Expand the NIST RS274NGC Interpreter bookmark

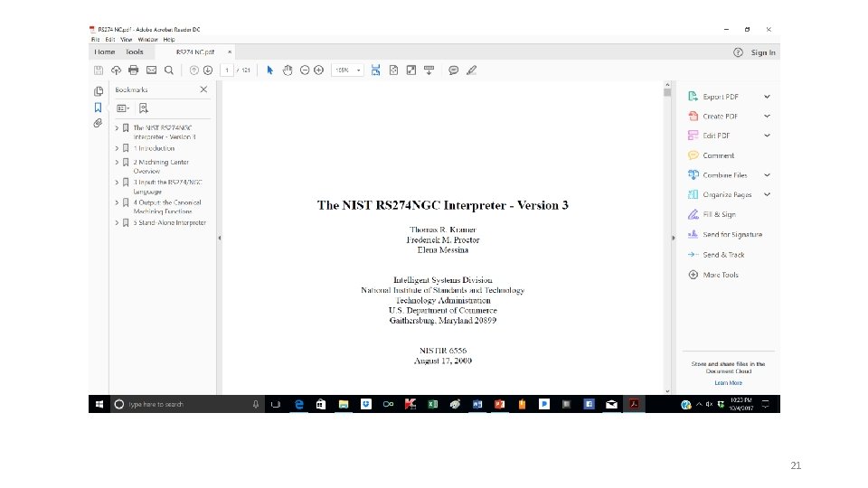[x=117, y=127]
